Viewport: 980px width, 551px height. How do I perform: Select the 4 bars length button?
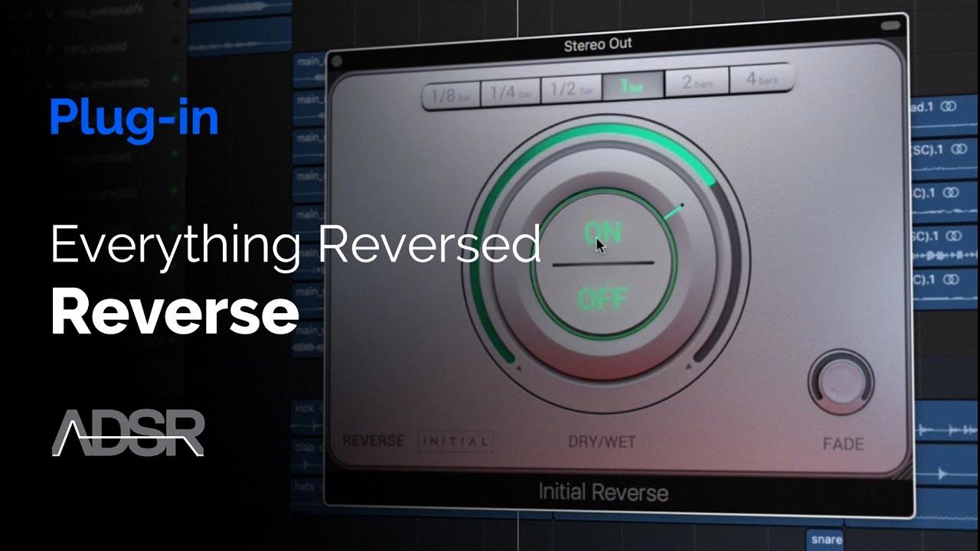point(760,79)
